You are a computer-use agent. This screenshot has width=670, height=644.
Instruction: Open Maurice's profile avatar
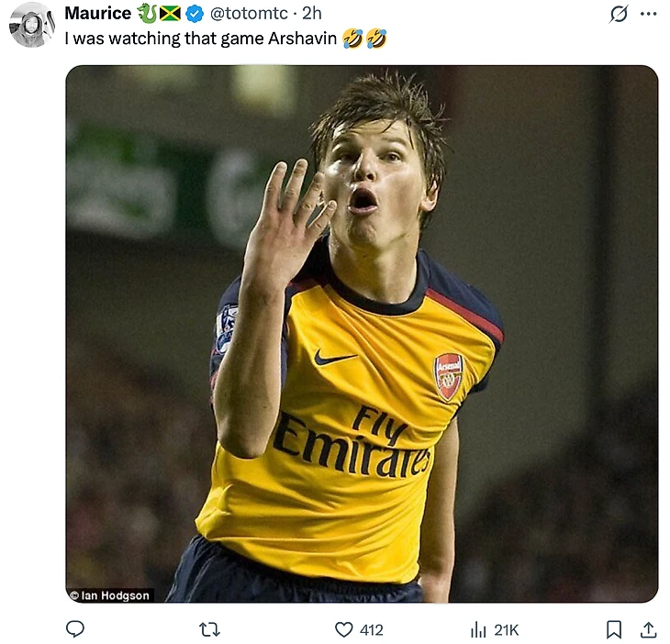(32, 25)
